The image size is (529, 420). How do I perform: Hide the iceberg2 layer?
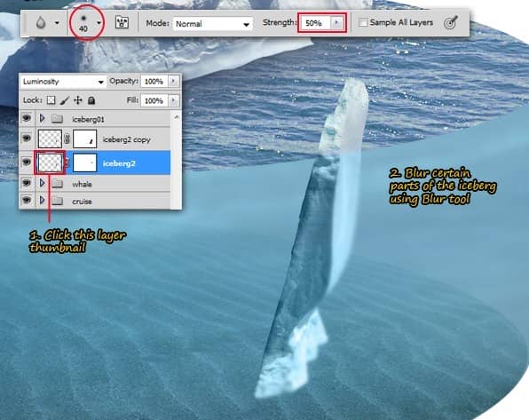point(27,162)
